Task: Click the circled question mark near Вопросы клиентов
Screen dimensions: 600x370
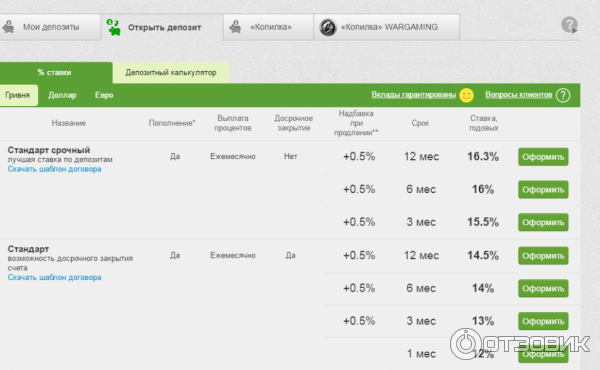Action: coord(563,95)
